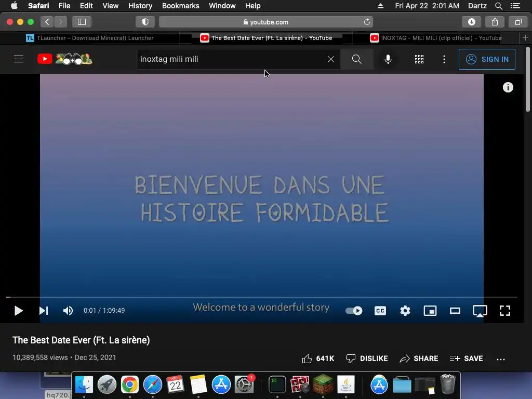Open YouTube apps grid
Image resolution: width=532 pixels, height=399 pixels.
click(x=419, y=59)
